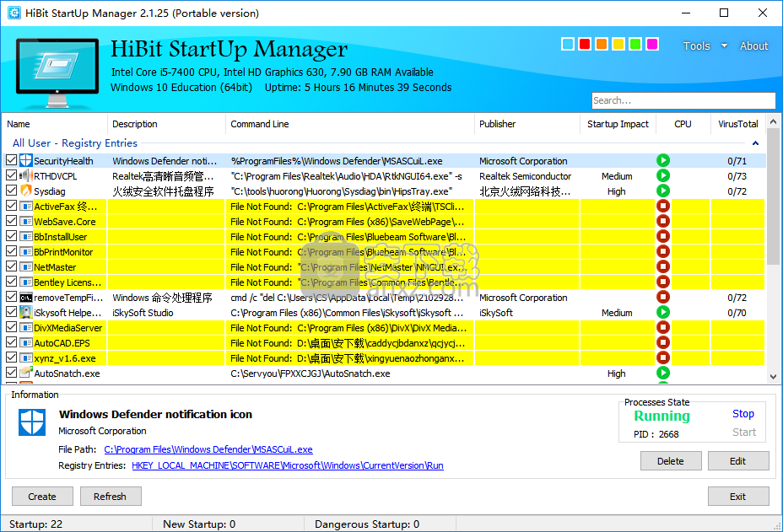This screenshot has height=532, width=783.
Task: Uncheck the NetMaster startup entry
Action: point(12,266)
